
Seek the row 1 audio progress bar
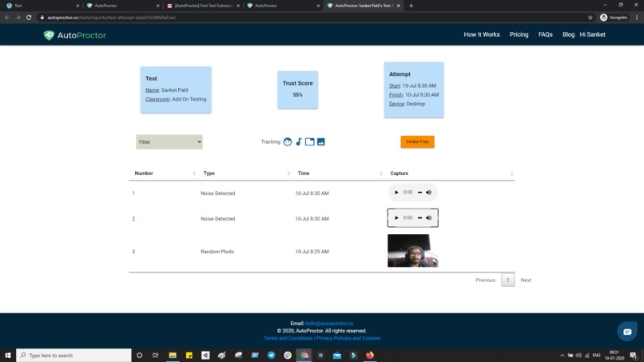419,193
